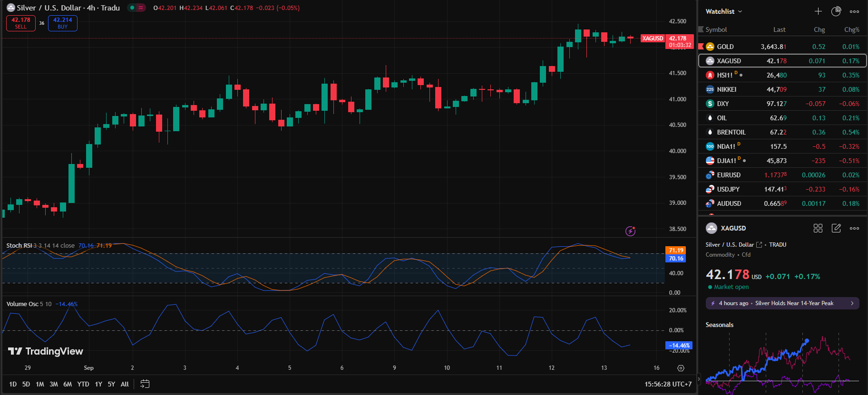This screenshot has height=395, width=868.
Task: Add a symbol with the watchlist plus icon
Action: (818, 11)
